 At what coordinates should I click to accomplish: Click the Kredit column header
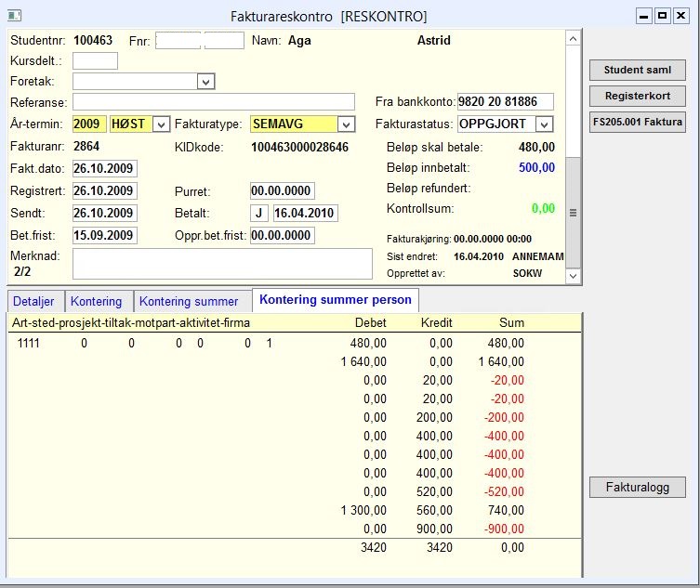[437, 323]
